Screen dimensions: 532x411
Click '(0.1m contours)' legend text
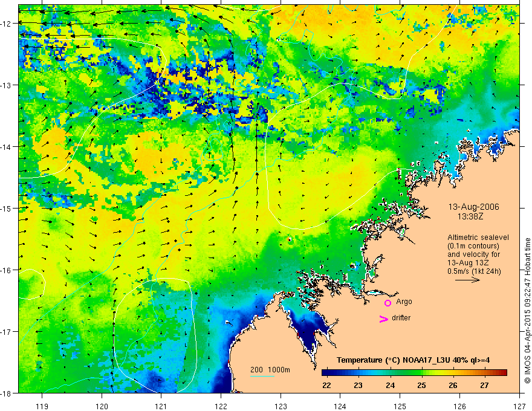pyautogui.click(x=473, y=246)
